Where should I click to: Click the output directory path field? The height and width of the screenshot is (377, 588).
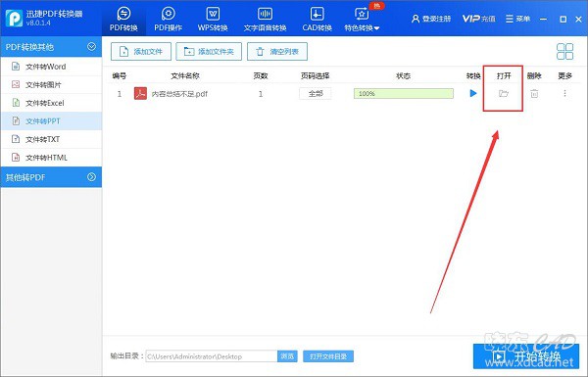tap(212, 356)
